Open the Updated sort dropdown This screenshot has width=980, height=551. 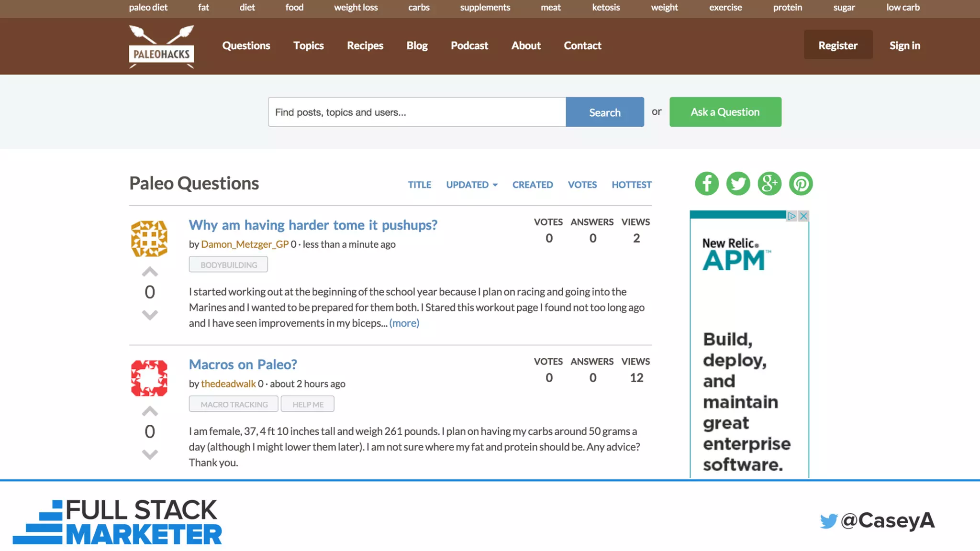[x=472, y=185]
